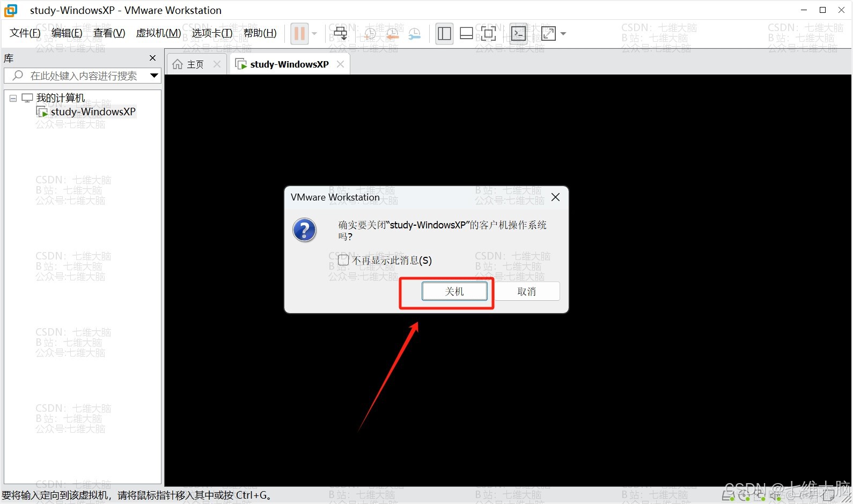Image resolution: width=853 pixels, height=504 pixels.
Task: Toggle the library sidebar view icon
Action: tap(444, 34)
